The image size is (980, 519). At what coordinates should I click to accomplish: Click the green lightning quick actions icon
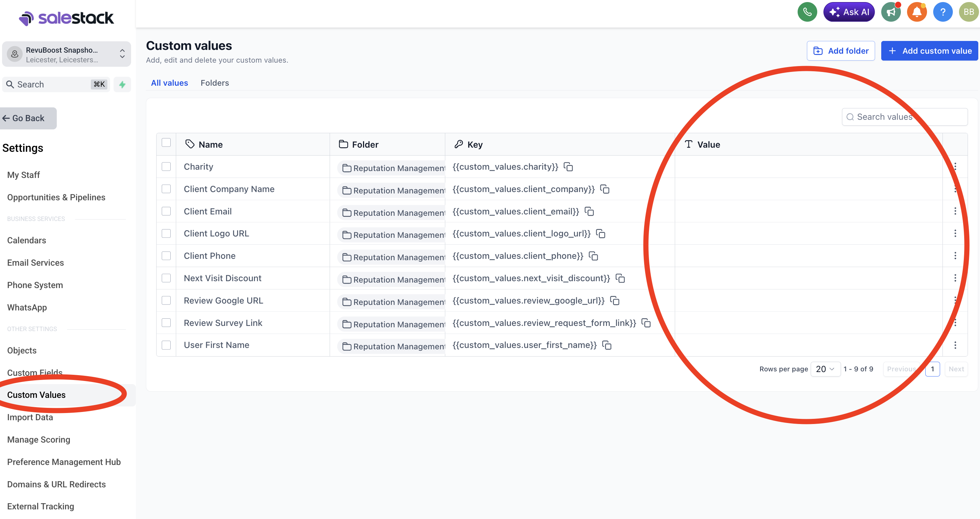click(x=122, y=84)
